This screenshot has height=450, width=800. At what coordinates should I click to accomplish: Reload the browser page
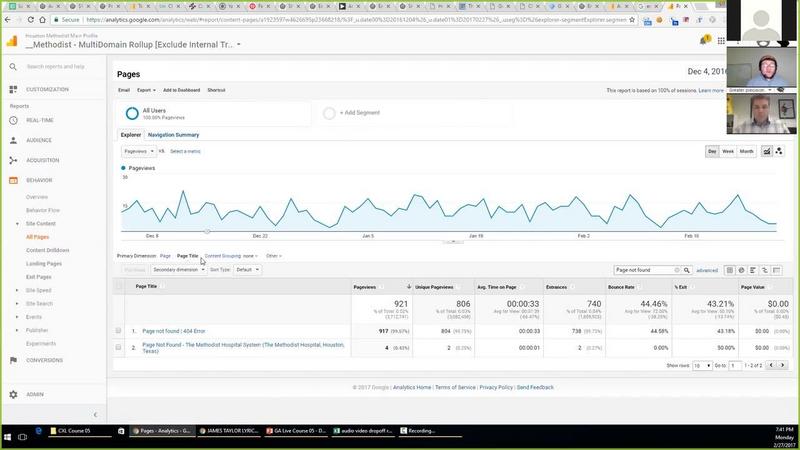tap(31, 20)
